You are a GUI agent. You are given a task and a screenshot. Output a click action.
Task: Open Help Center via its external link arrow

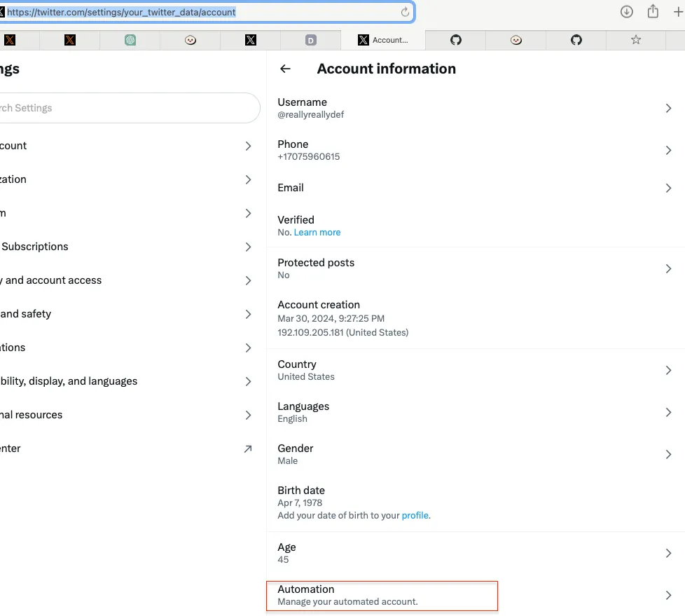(x=247, y=448)
